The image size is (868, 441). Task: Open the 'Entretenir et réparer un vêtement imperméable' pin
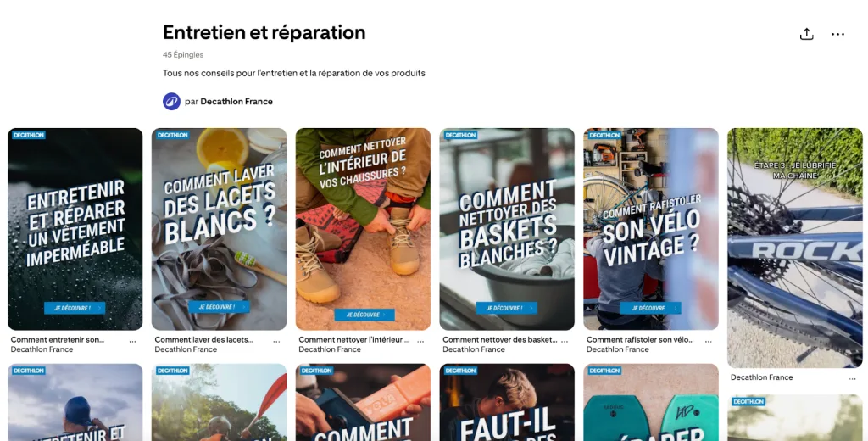point(75,229)
